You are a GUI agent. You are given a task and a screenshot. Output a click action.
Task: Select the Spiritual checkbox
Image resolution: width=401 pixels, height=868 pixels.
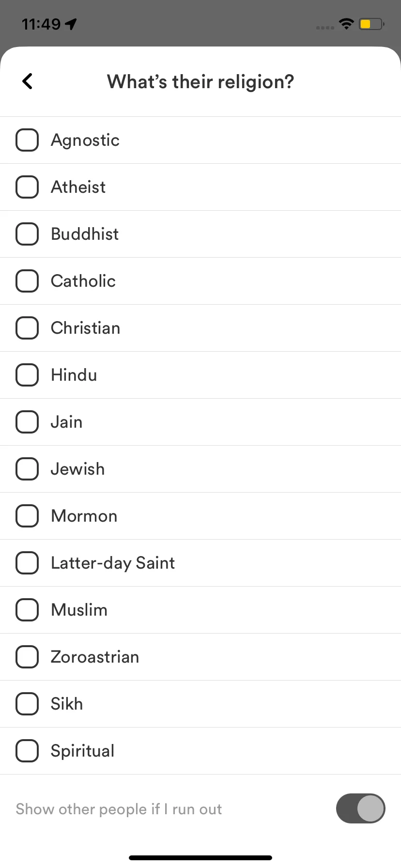tap(27, 751)
